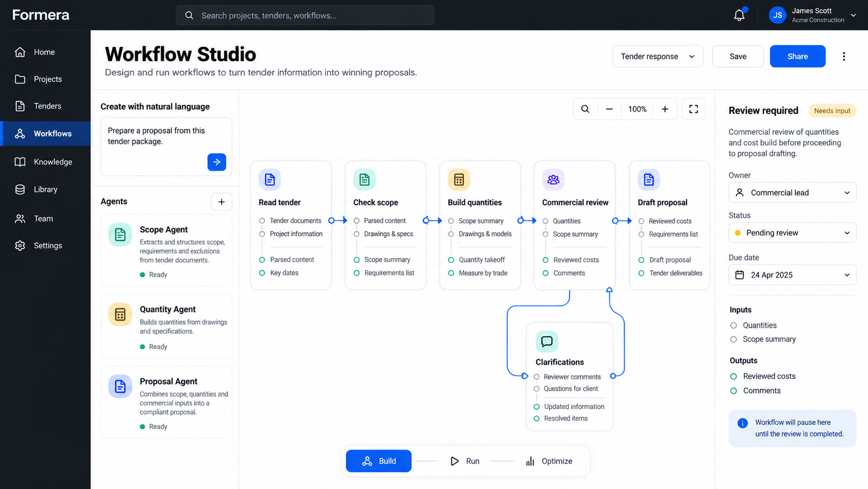Switch to Optimize mode
The image size is (868, 489).
point(549,461)
